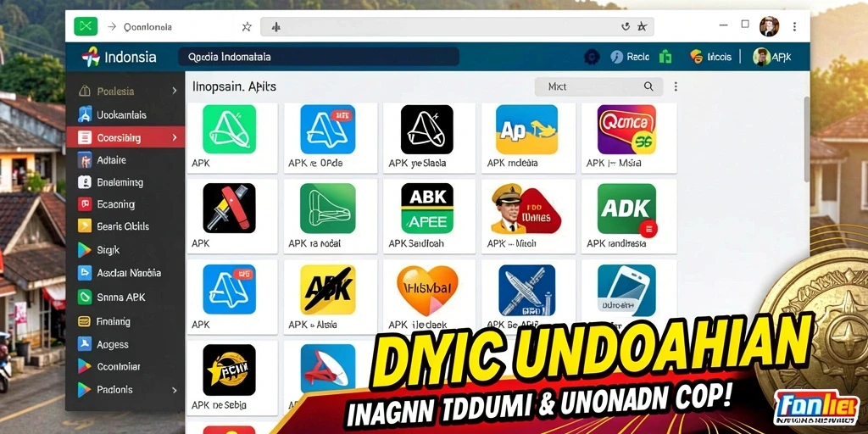Open the browser profile avatar

pos(769,26)
